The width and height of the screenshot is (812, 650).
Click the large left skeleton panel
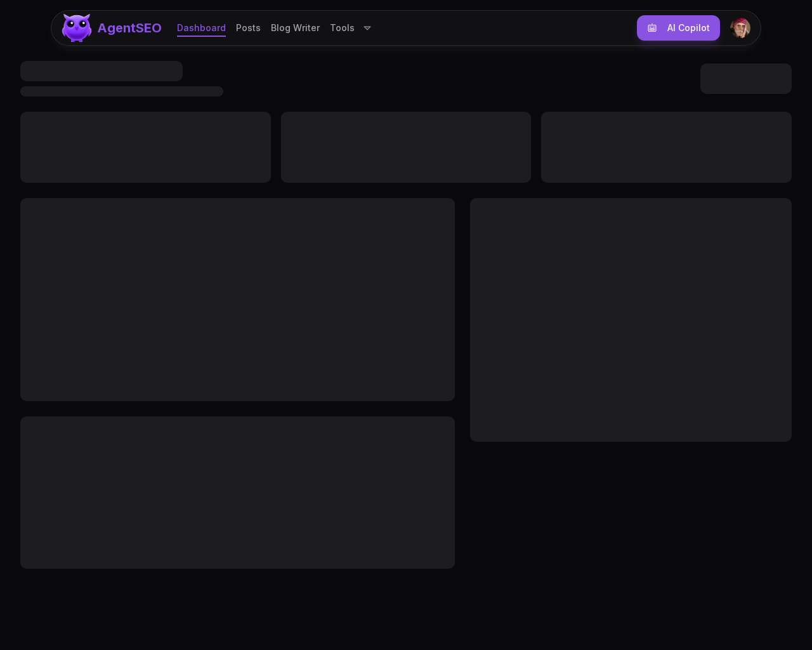point(237,299)
